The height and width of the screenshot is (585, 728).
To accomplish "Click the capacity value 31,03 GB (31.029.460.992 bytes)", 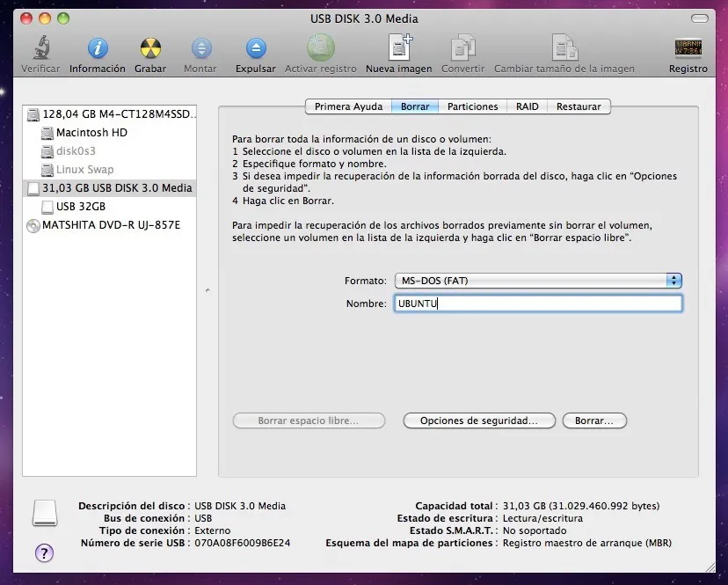I will pyautogui.click(x=581, y=506).
